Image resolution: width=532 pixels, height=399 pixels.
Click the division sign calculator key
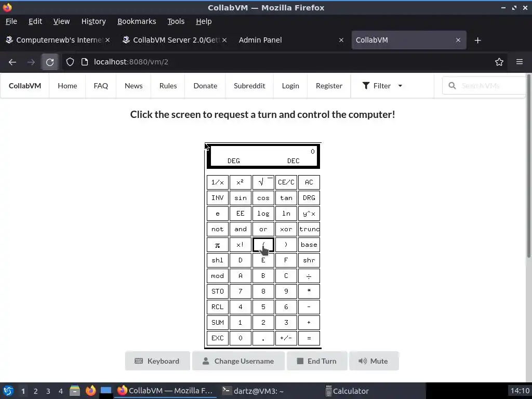point(309,276)
